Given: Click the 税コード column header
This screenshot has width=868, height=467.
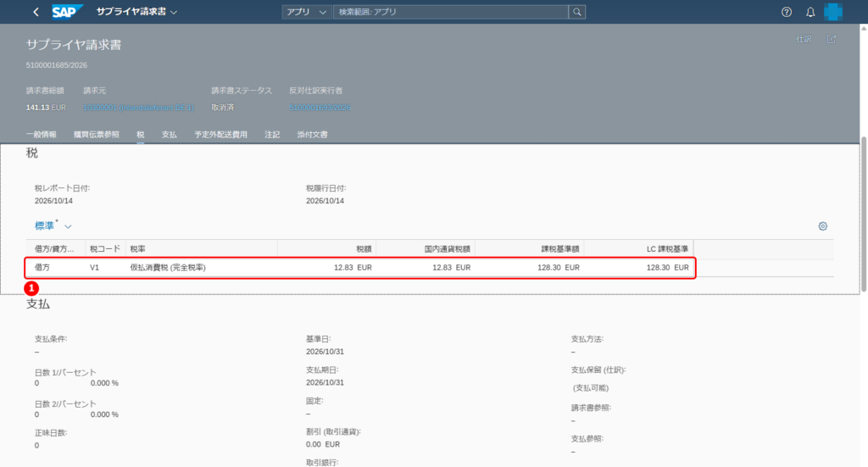Looking at the screenshot, I should [105, 249].
